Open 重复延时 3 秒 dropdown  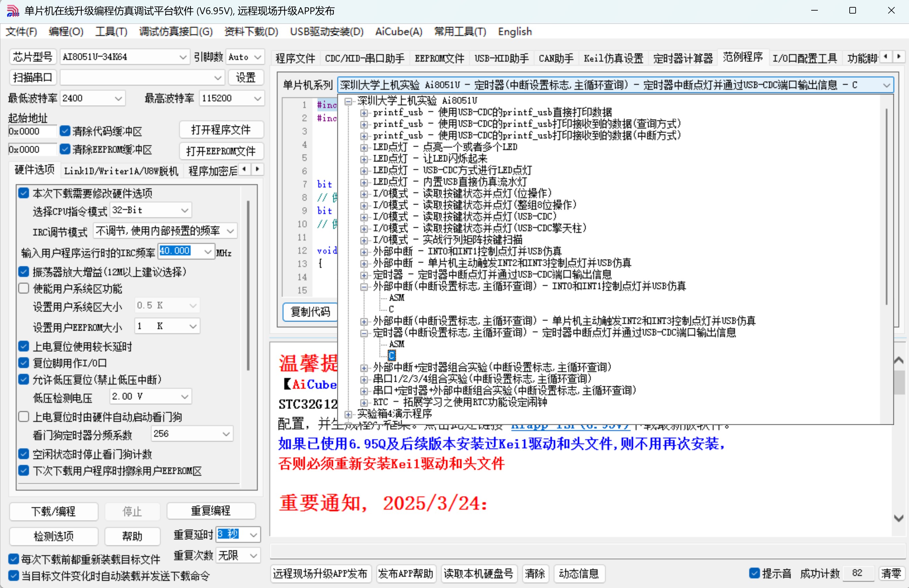point(238,535)
